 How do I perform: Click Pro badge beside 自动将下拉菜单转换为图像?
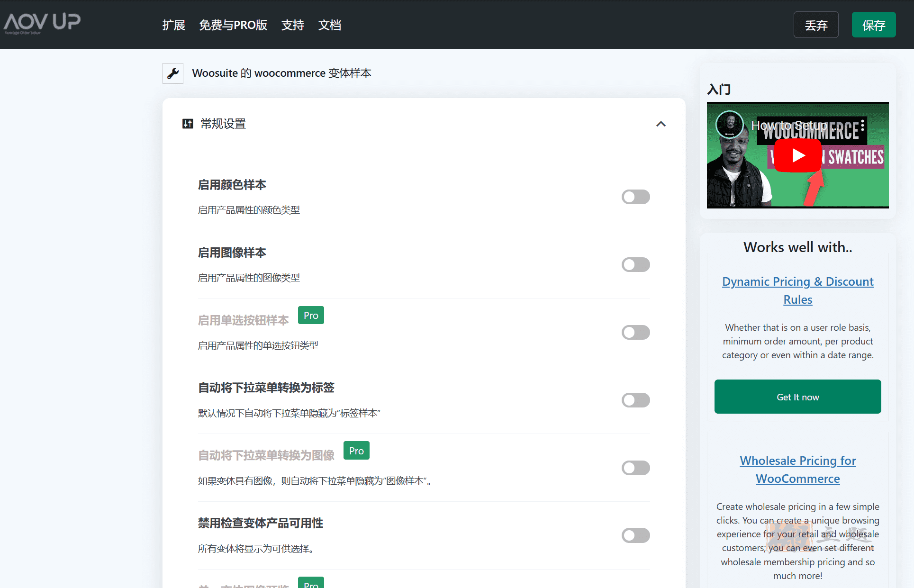tap(356, 451)
